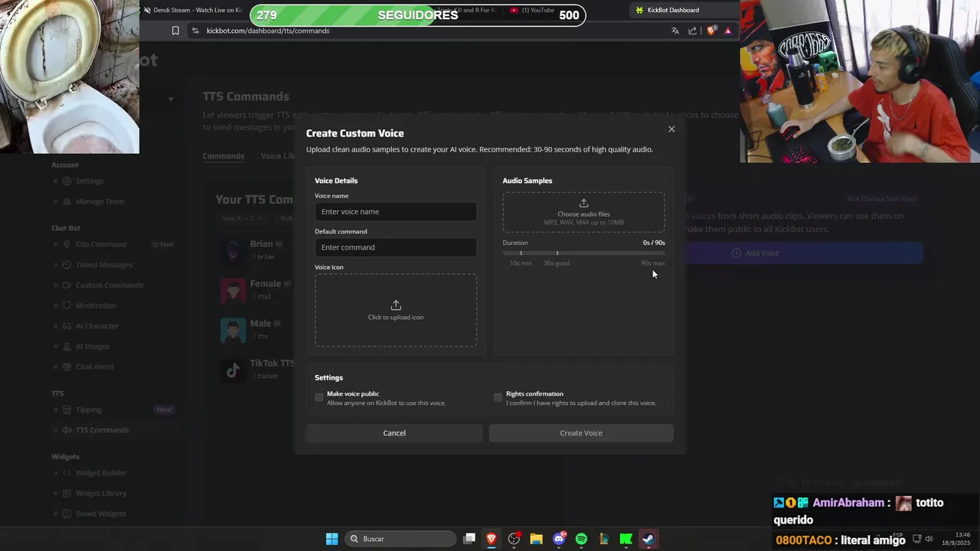The height and width of the screenshot is (551, 980).
Task: Open the Sort A-Z dropdown behind the dialog
Action: 242,219
